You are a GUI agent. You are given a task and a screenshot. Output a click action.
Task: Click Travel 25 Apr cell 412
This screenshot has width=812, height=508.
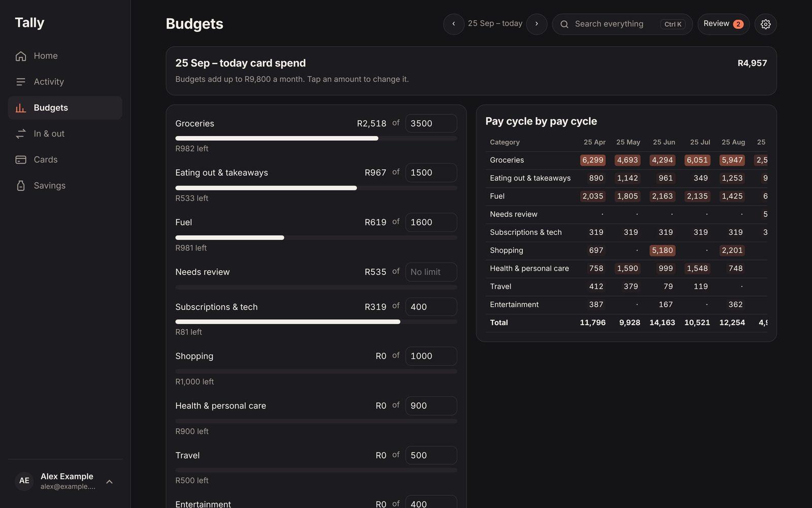click(x=596, y=287)
